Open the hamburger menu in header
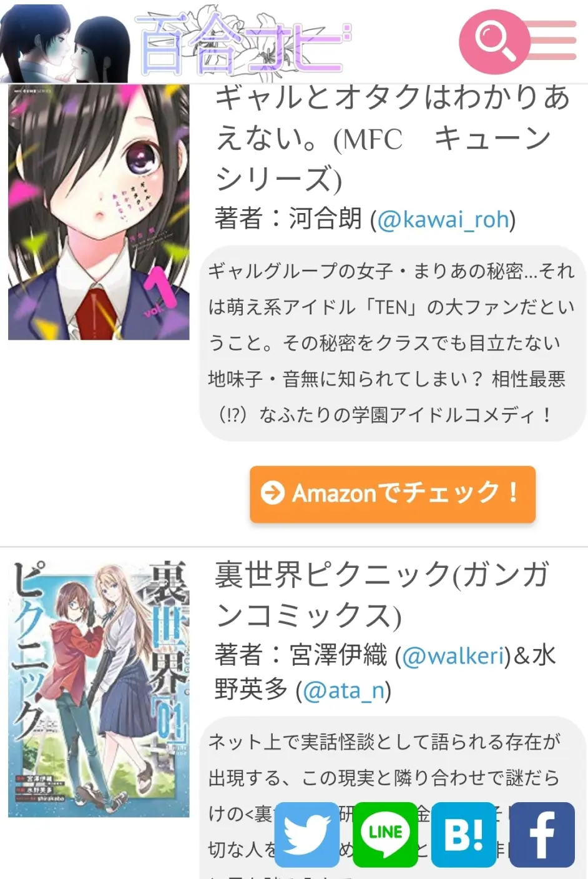The height and width of the screenshot is (879, 588). 553,41
